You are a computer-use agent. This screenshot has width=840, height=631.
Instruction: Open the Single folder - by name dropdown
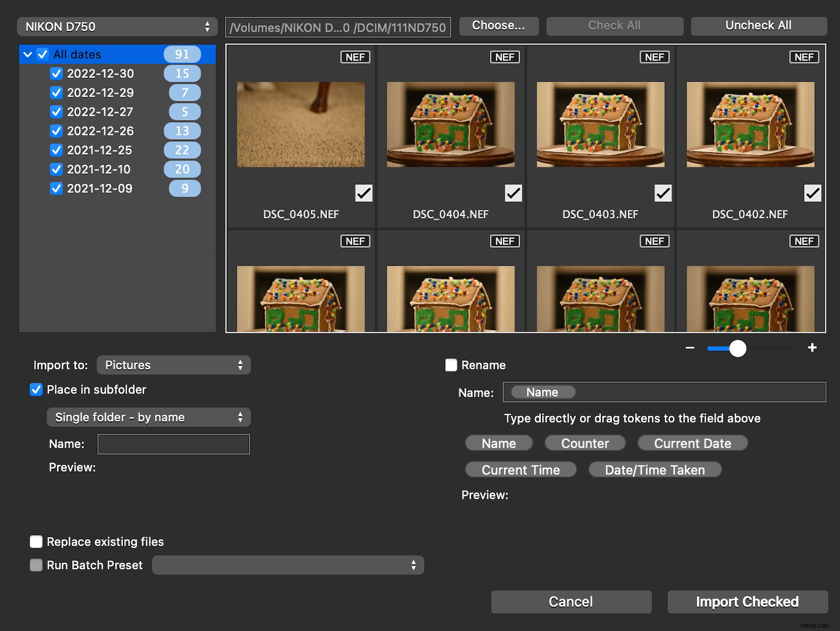(x=148, y=417)
